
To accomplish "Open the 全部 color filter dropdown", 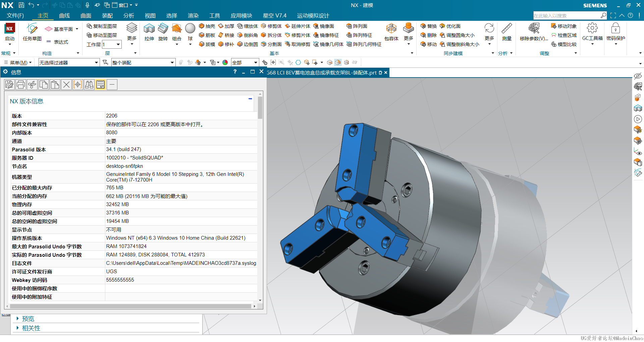I will coord(245,62).
